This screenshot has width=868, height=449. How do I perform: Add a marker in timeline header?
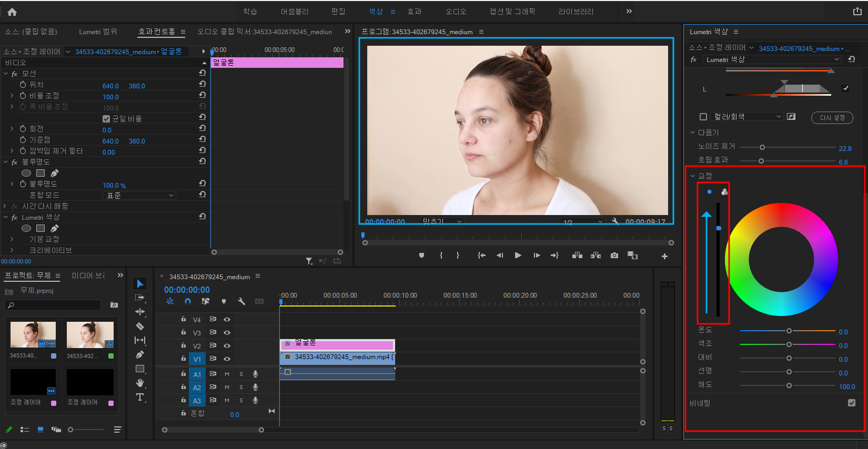coord(224,301)
